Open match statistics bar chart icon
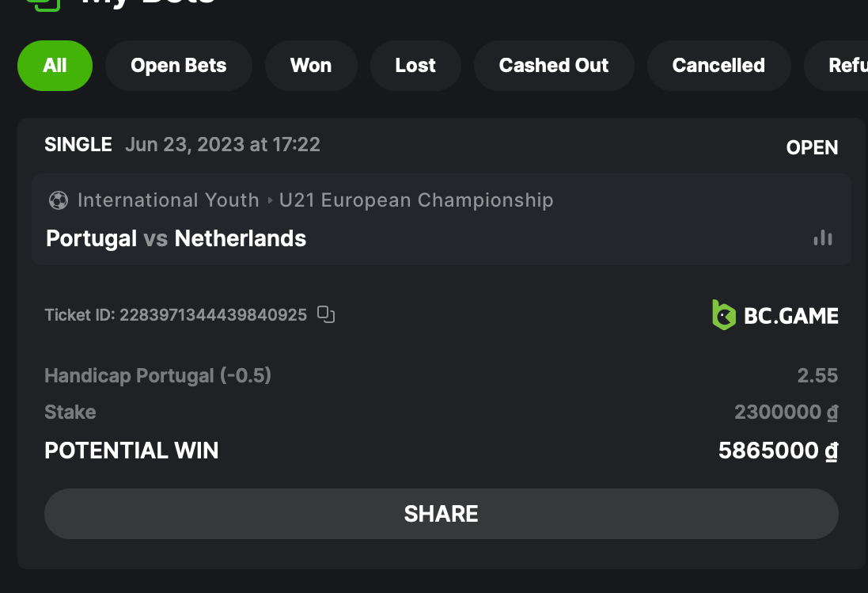The width and height of the screenshot is (868, 593). click(823, 238)
